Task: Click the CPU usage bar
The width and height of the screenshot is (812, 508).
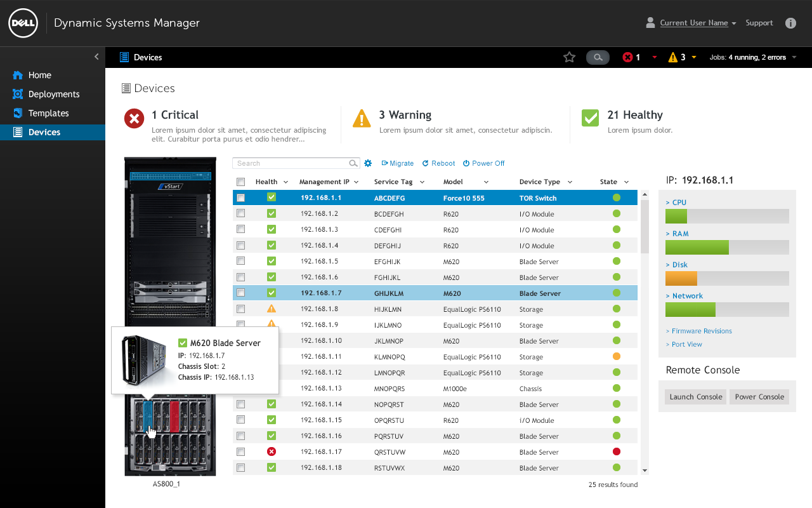Action: (727, 216)
